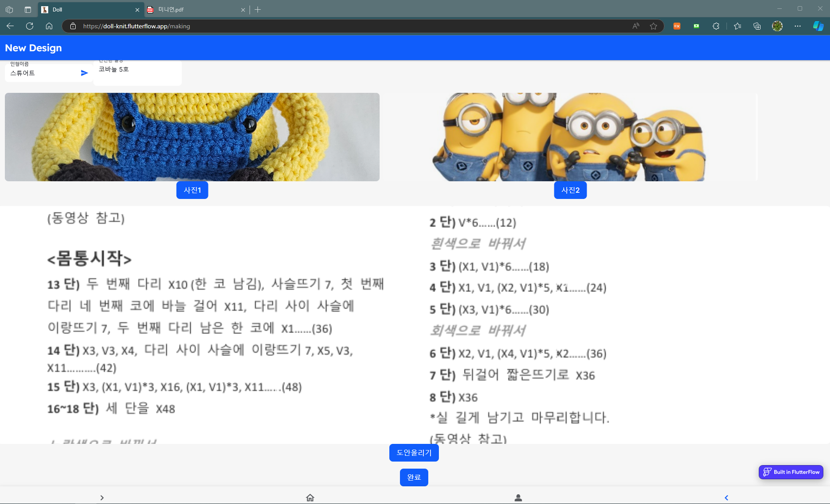Click the line '16~18 단) 세 단을 X48'
830x504 pixels.
click(x=111, y=409)
